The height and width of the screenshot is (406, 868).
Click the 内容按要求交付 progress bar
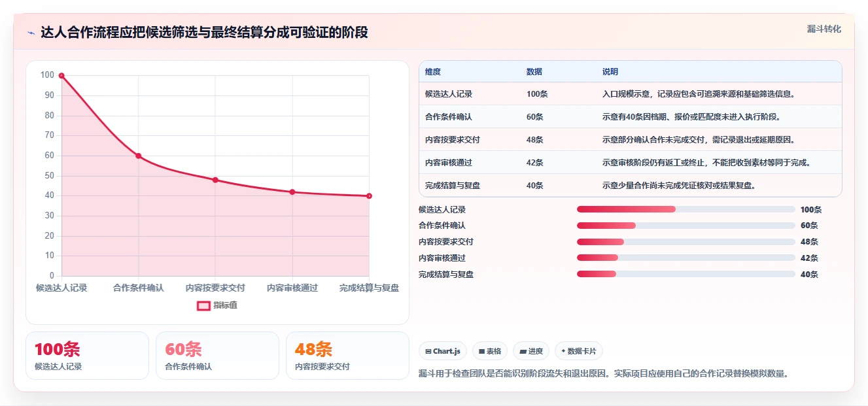coord(686,242)
